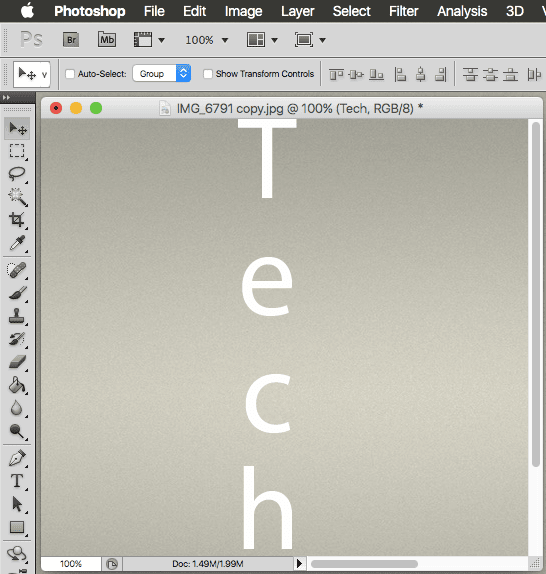Select the Pen tool
This screenshot has height=574, width=546.
pyautogui.click(x=17, y=458)
